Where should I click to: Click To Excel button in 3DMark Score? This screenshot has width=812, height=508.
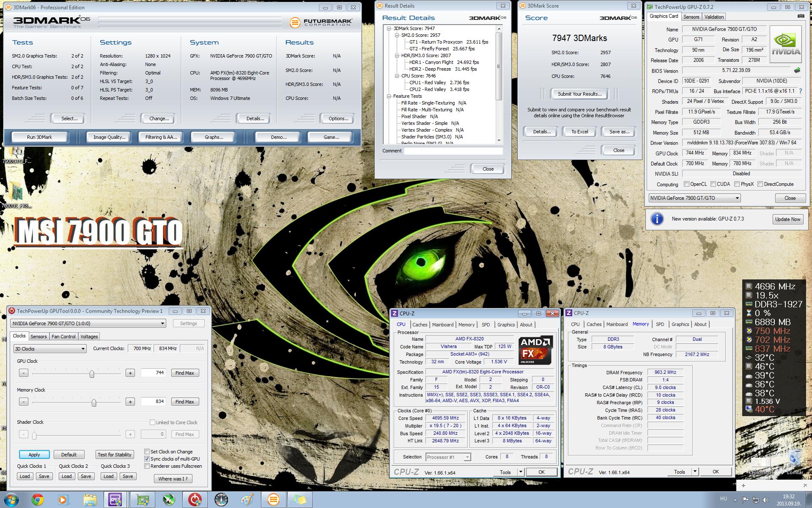point(579,131)
